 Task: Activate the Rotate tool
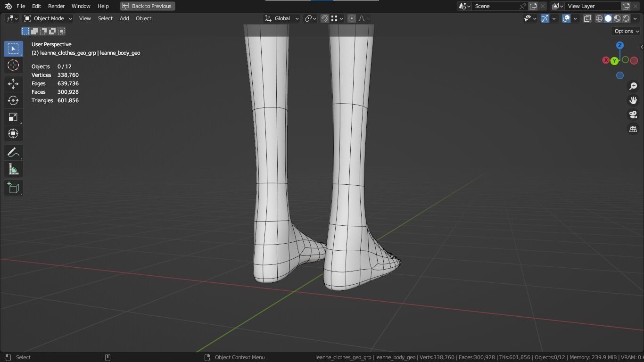pyautogui.click(x=13, y=100)
